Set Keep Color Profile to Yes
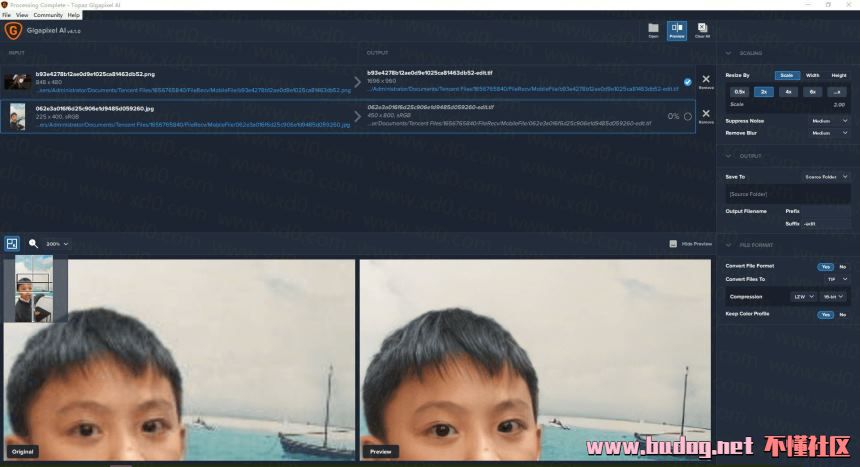This screenshot has width=860, height=467. [x=825, y=314]
